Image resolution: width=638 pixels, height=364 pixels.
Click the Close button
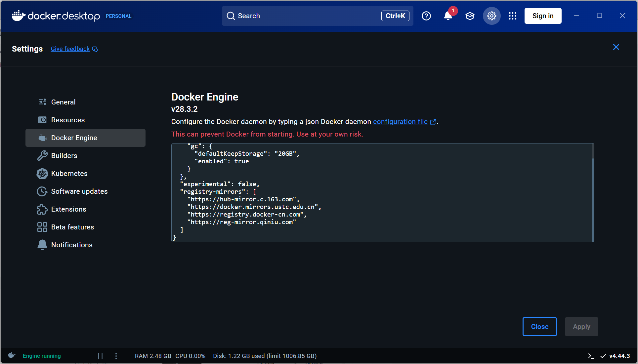pos(539,327)
